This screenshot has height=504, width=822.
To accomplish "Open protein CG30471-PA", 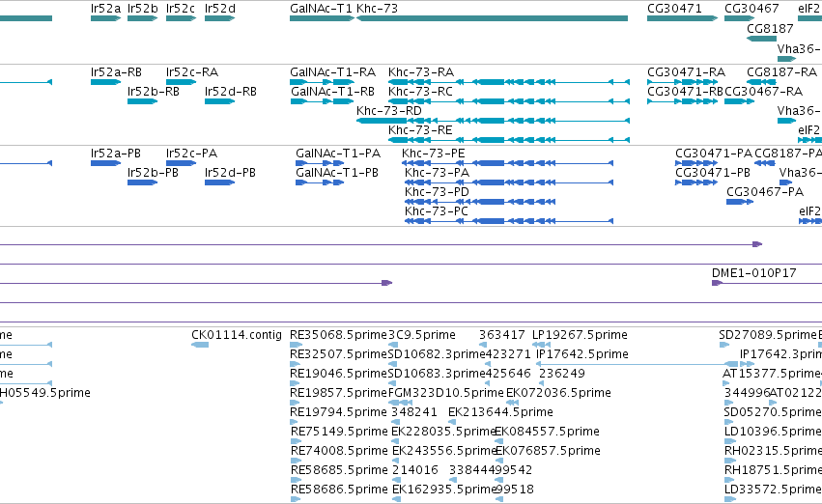I will coord(714,154).
